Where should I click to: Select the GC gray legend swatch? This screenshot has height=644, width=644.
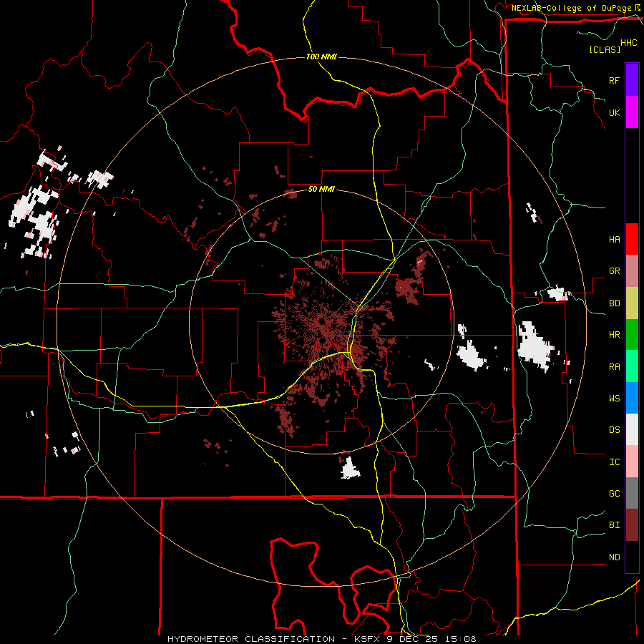coord(632,493)
